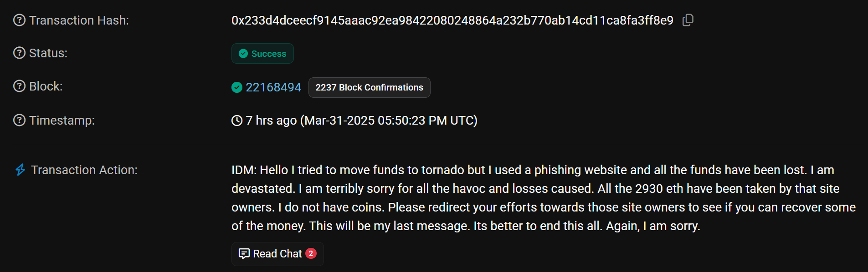Copy the transaction hash to clipboard

[x=688, y=20]
